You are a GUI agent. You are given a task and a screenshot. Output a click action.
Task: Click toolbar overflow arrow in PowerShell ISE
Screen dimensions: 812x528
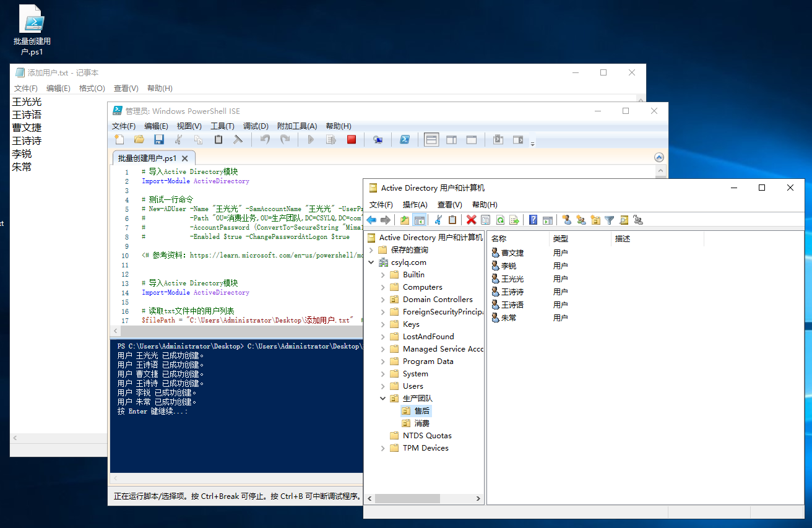pyautogui.click(x=533, y=143)
